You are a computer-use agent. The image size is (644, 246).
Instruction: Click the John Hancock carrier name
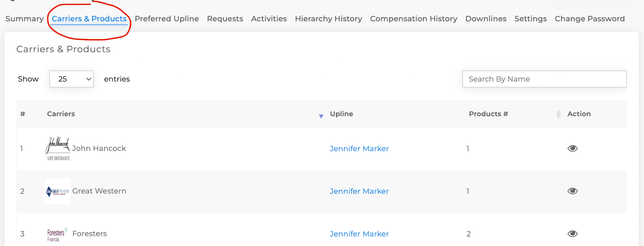point(99,148)
